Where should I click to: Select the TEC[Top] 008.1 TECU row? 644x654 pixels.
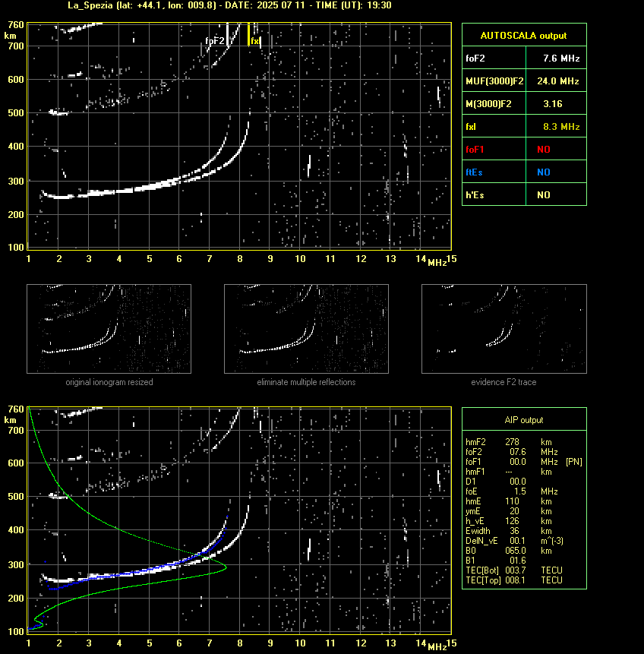514,580
